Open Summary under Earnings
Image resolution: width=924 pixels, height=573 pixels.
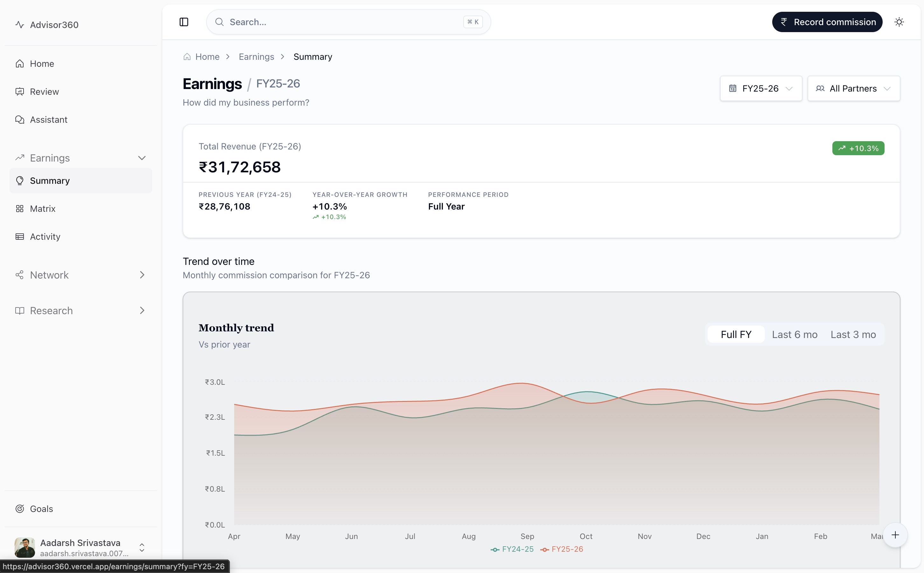click(x=81, y=181)
